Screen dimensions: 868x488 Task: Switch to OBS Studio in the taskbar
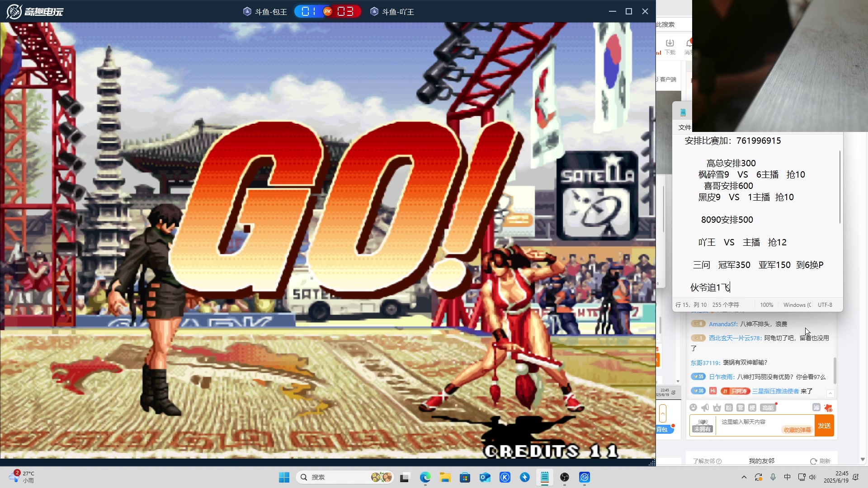pyautogui.click(x=565, y=477)
